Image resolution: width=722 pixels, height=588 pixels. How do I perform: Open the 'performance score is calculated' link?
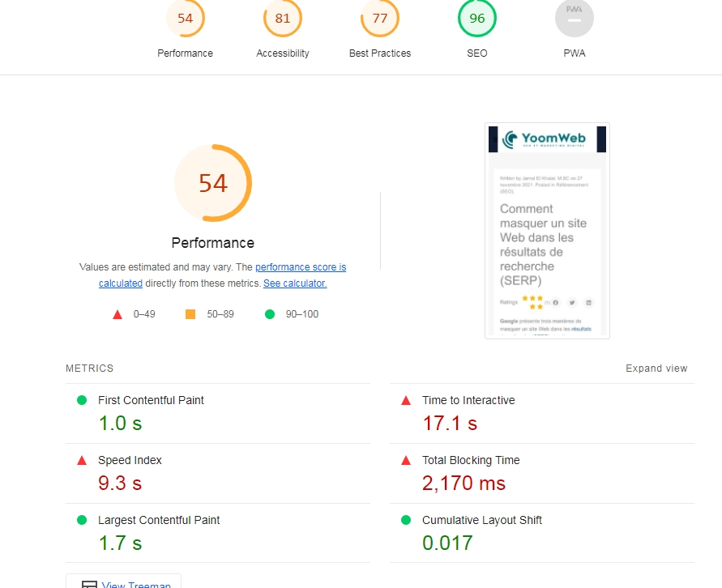click(x=300, y=267)
